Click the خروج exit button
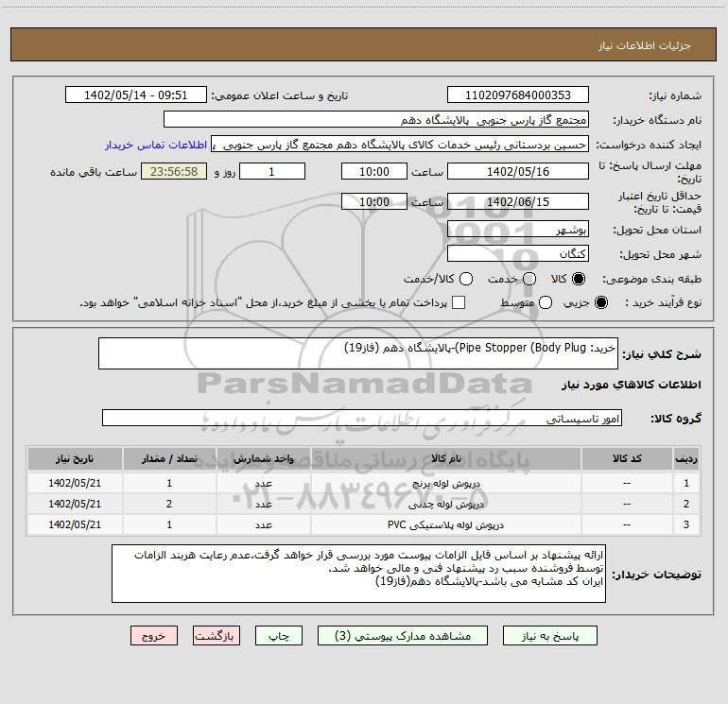The height and width of the screenshot is (704, 728). 154,636
